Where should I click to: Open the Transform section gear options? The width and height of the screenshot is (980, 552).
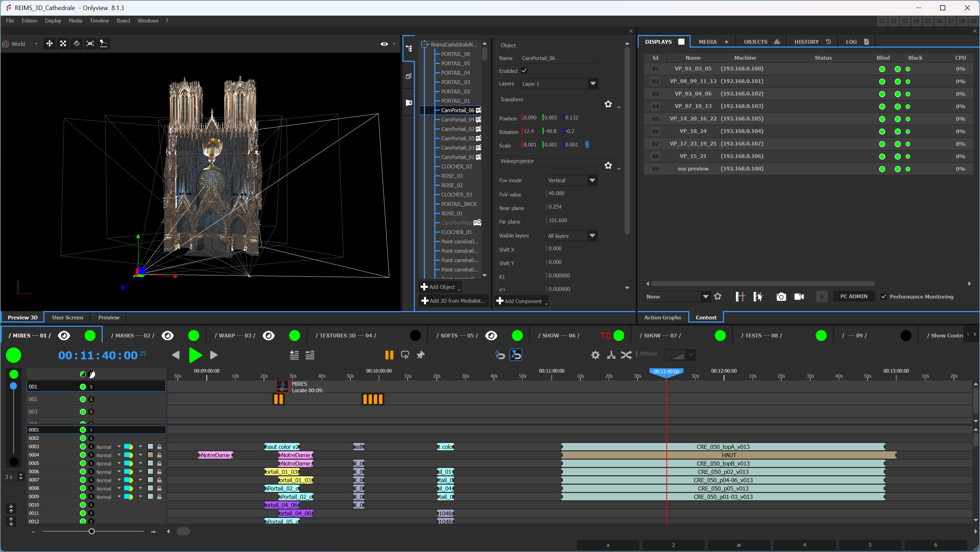click(608, 104)
